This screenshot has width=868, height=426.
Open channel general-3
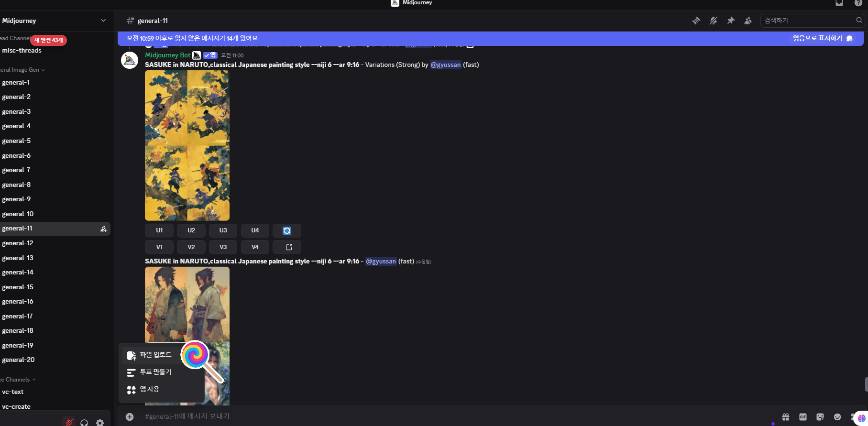point(16,111)
